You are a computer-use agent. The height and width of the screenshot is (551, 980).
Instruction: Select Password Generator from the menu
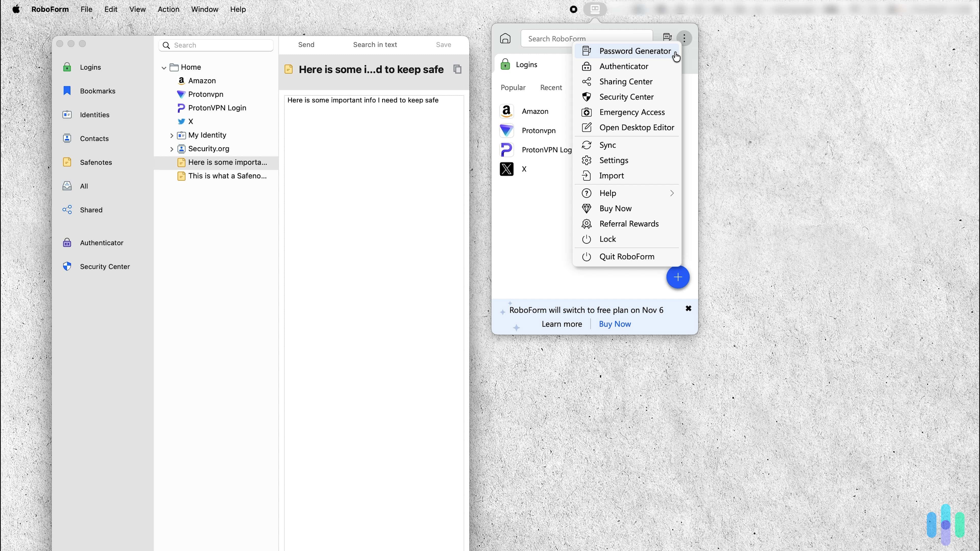pos(634,51)
